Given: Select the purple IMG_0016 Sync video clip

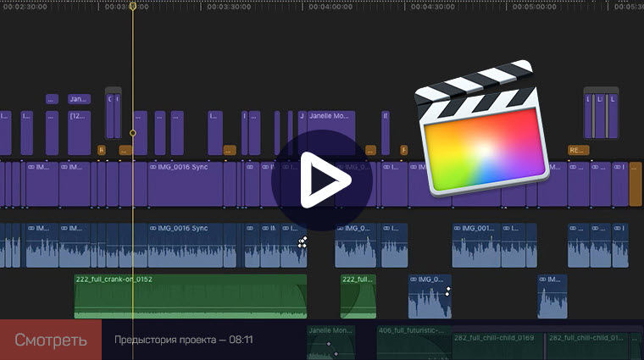Looking at the screenshot, I should pyautogui.click(x=186, y=185).
